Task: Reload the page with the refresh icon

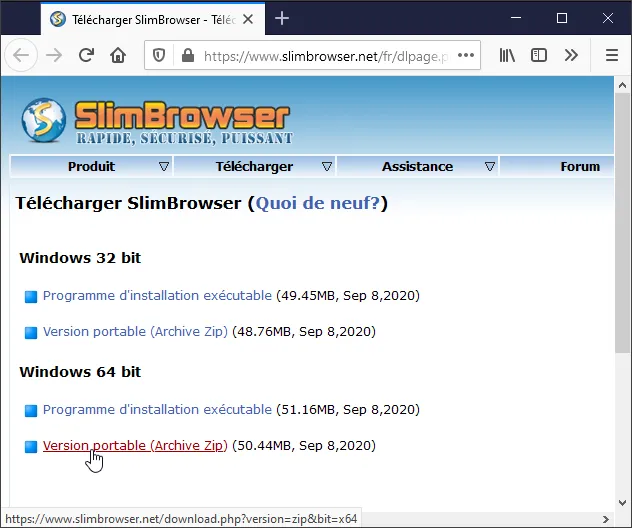Action: (87, 55)
